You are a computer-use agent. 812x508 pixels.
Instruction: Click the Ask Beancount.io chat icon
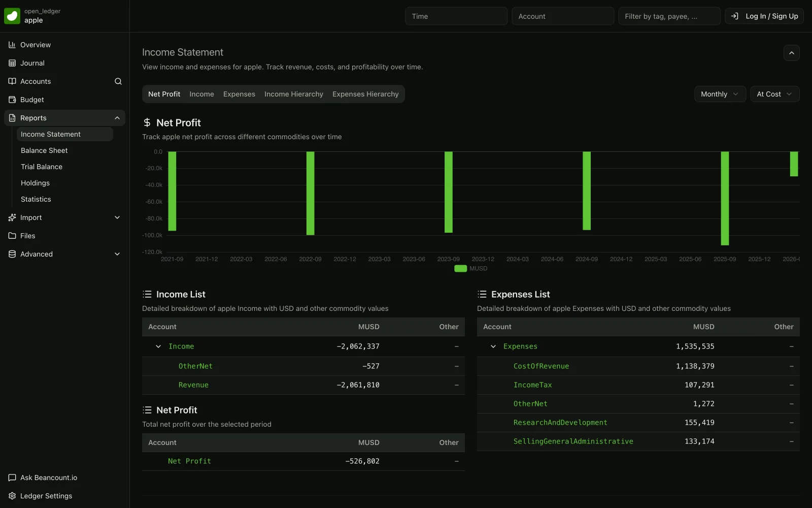(x=12, y=478)
